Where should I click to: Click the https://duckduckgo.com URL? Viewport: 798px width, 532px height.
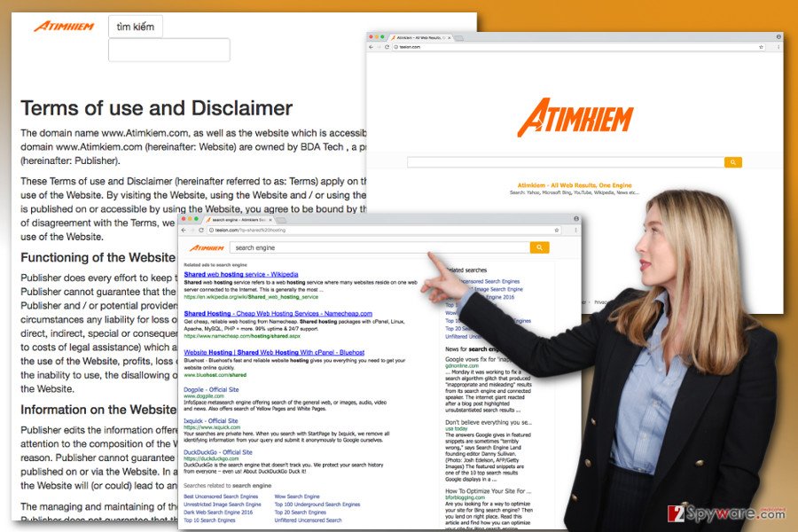[211, 458]
